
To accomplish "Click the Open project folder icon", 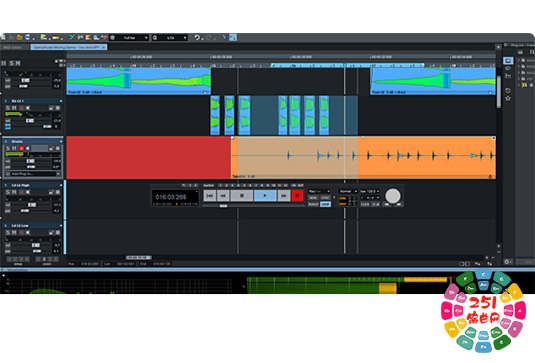I will pos(20,37).
